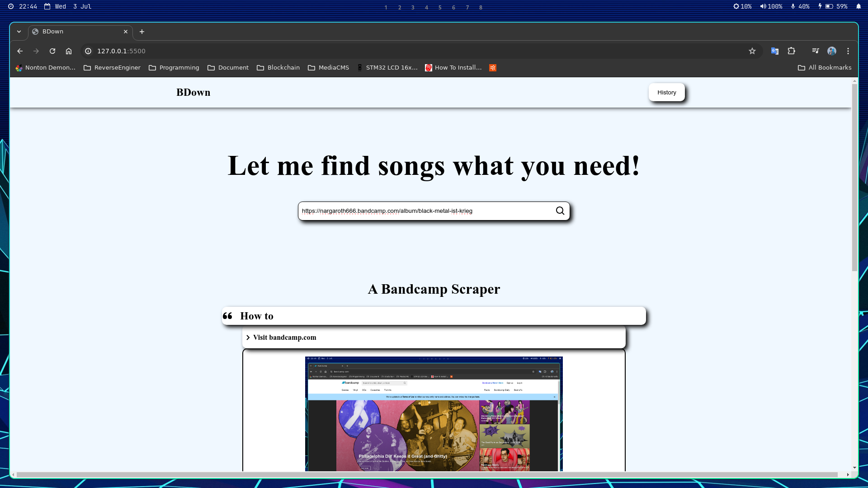
Task: Open the home icon in the toolbar
Action: click(69, 51)
